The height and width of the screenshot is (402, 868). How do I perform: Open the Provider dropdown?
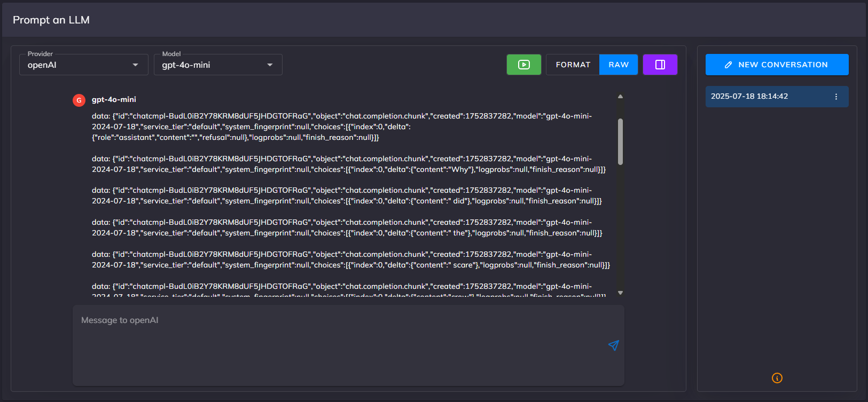[84, 65]
